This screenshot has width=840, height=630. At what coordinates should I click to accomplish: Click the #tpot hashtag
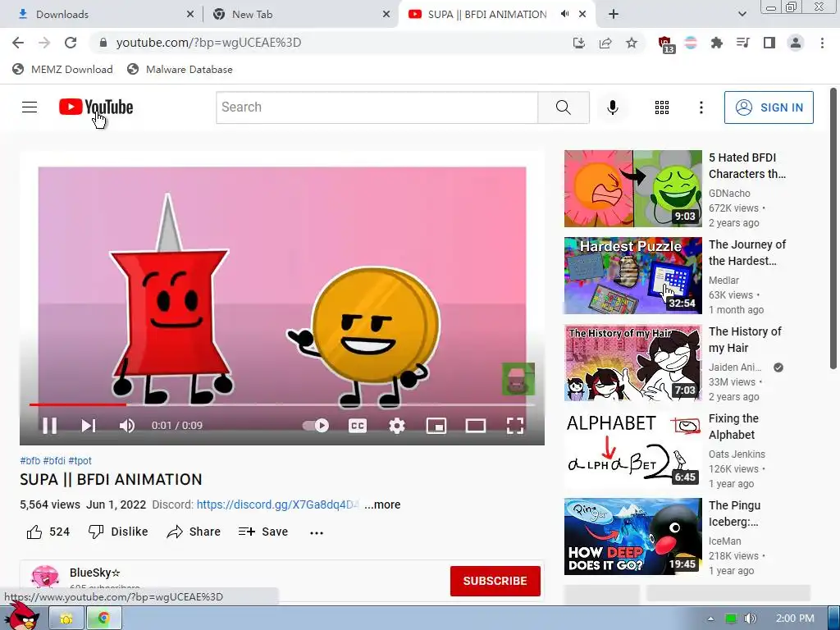(x=80, y=461)
